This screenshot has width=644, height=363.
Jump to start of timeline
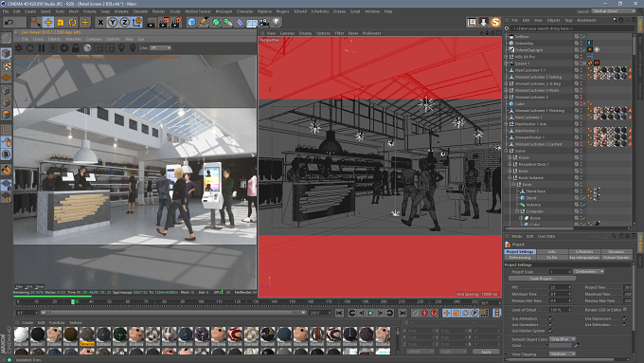point(339,314)
